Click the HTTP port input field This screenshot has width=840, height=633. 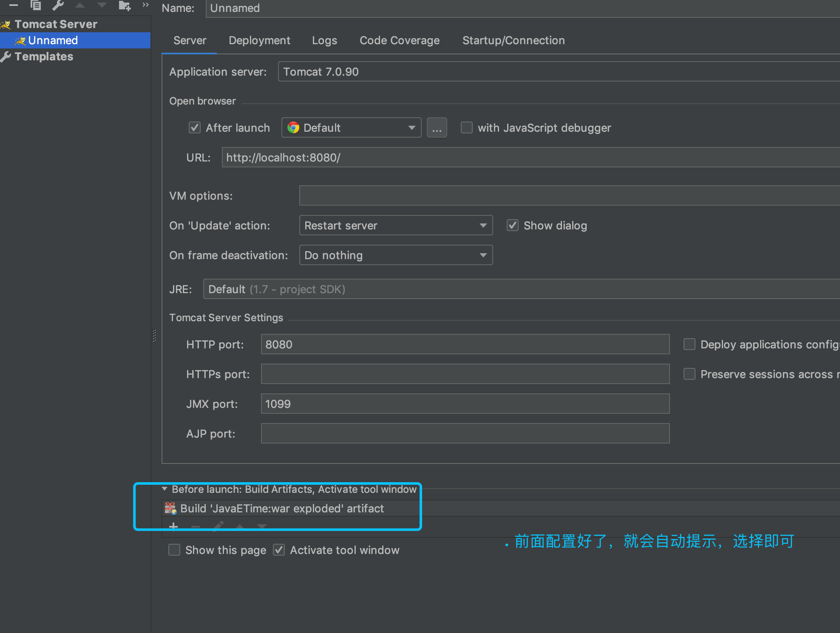(465, 345)
